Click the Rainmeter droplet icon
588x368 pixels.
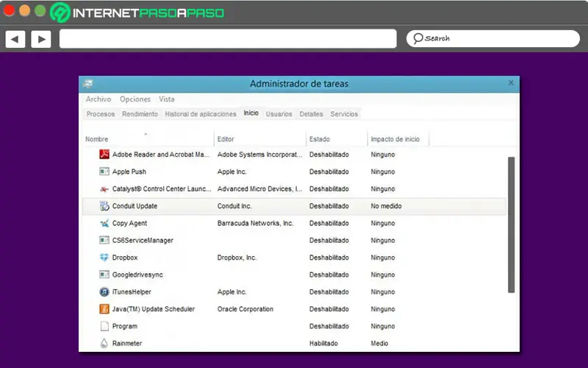(x=104, y=343)
